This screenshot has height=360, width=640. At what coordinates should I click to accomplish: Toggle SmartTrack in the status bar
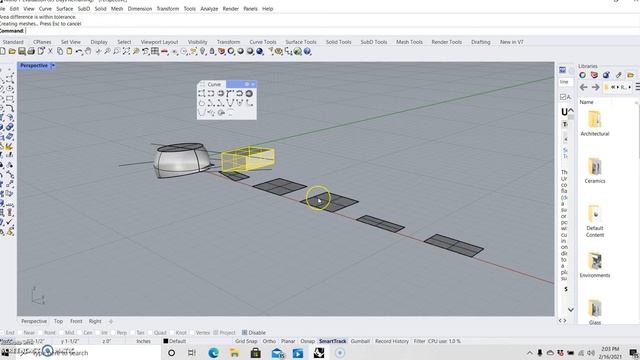click(x=332, y=341)
